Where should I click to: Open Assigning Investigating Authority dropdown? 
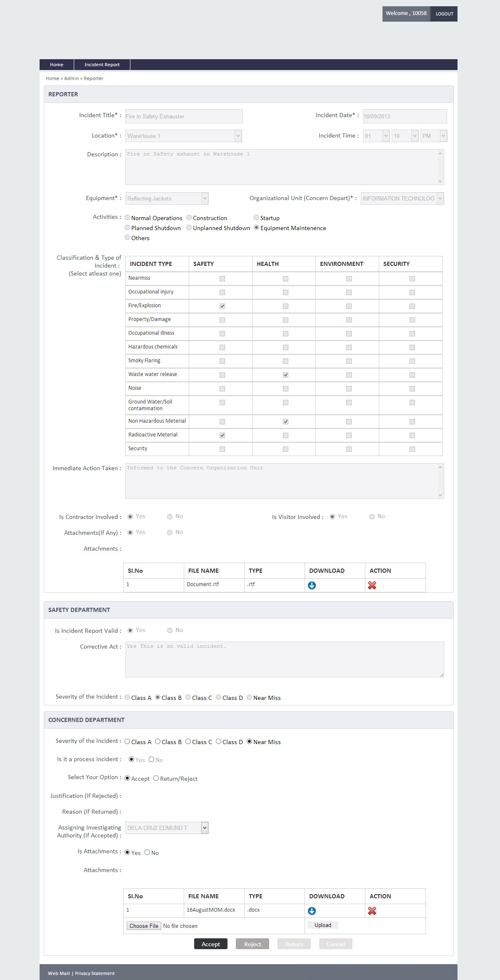pyautogui.click(x=167, y=828)
